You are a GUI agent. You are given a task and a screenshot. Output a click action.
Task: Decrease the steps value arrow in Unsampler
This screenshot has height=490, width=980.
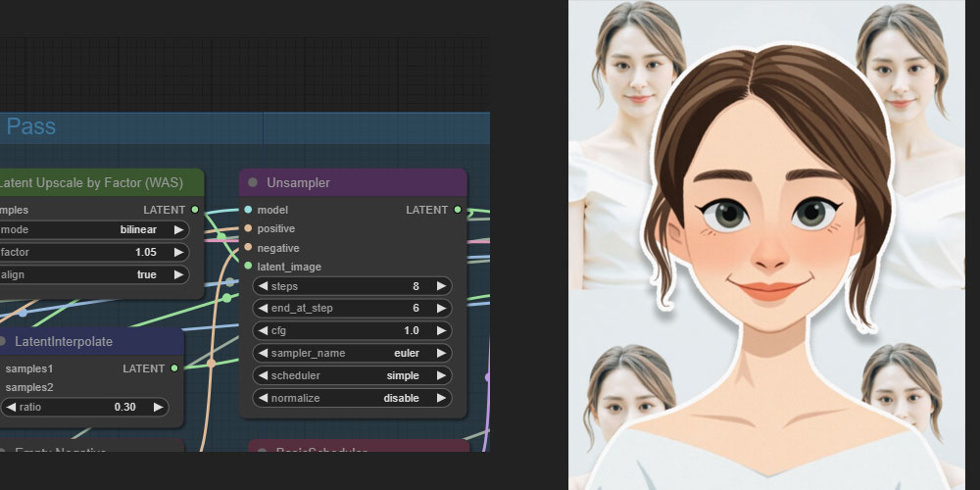point(263,286)
